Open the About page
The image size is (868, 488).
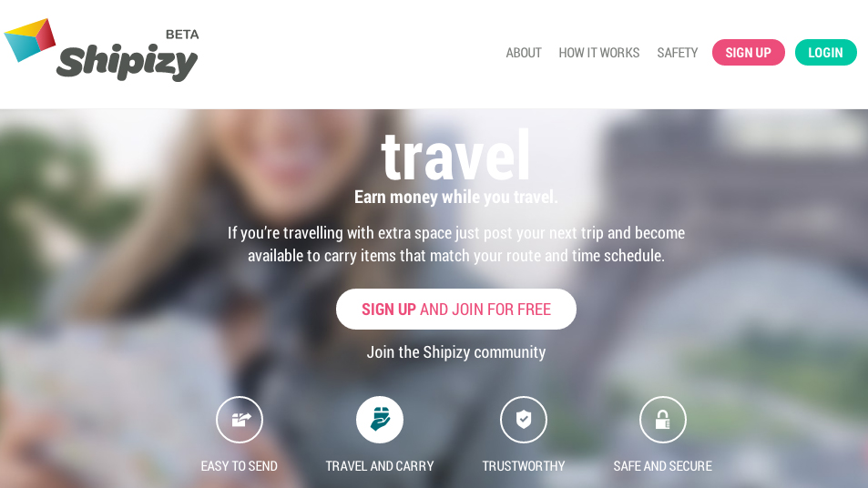coord(523,53)
